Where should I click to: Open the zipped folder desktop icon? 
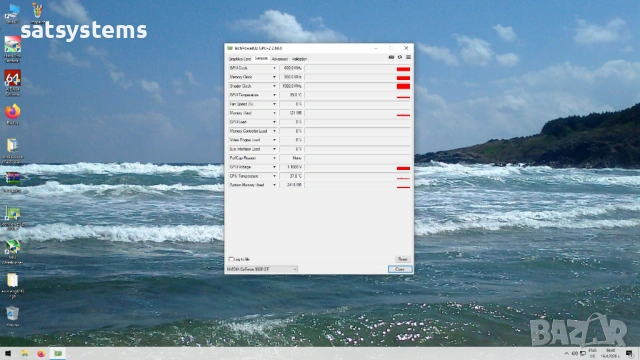[13, 145]
